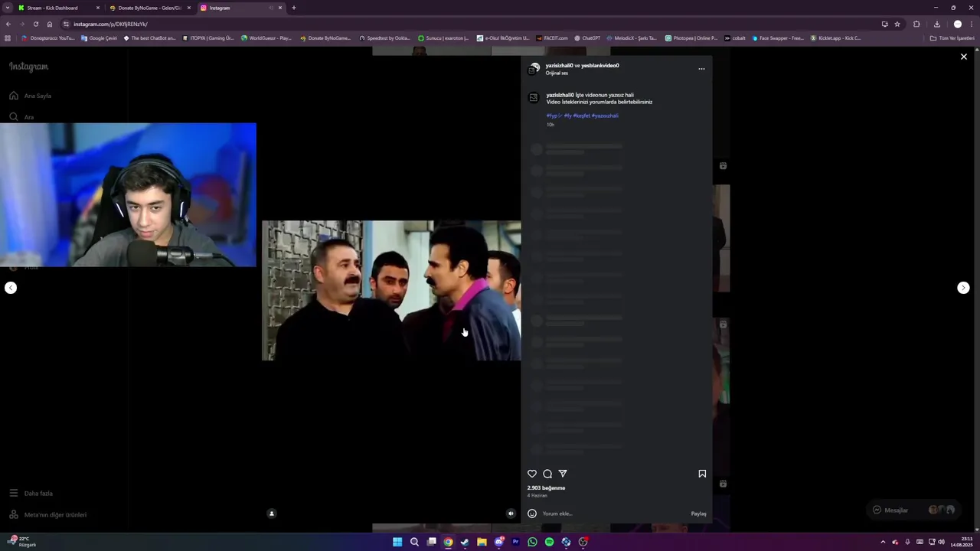Open the taskbar volume speaker icon
This screenshot has height=551, width=980.
coord(941,542)
